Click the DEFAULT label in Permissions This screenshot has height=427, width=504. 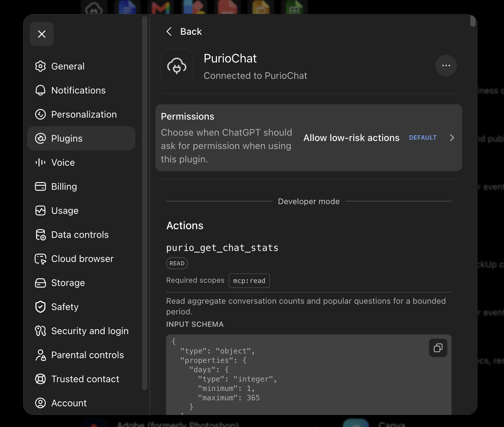(423, 138)
